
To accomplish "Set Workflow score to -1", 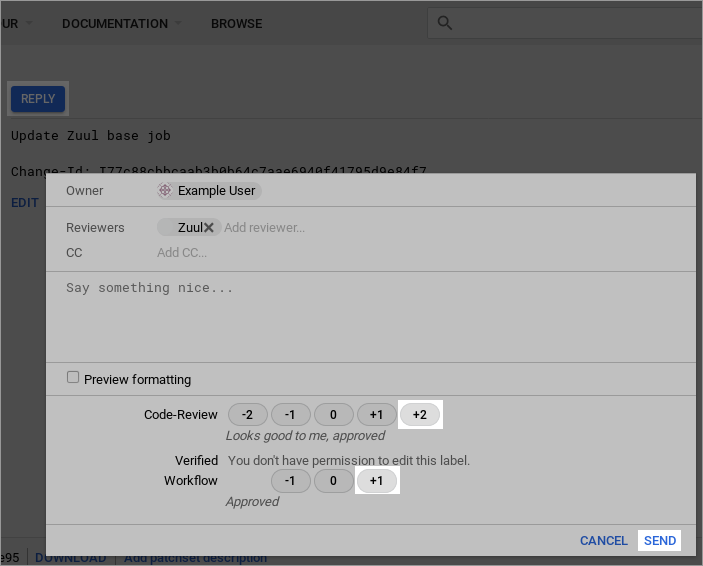I will point(291,481).
